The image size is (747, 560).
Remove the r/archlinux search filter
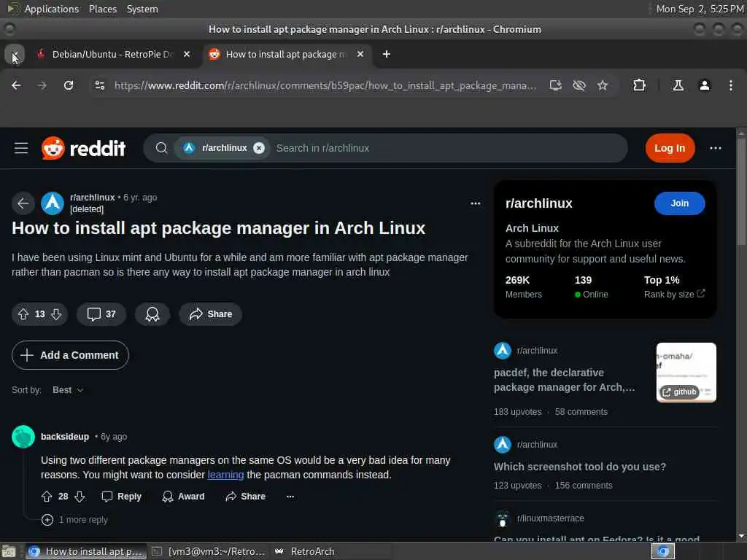point(259,148)
